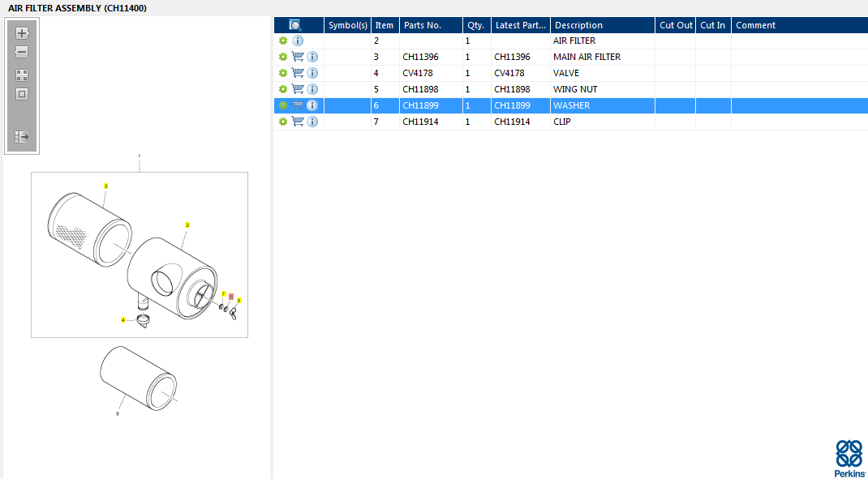This screenshot has height=479, width=868.
Task: Click the MAIN AIR FILTER description cell
Action: click(x=603, y=57)
